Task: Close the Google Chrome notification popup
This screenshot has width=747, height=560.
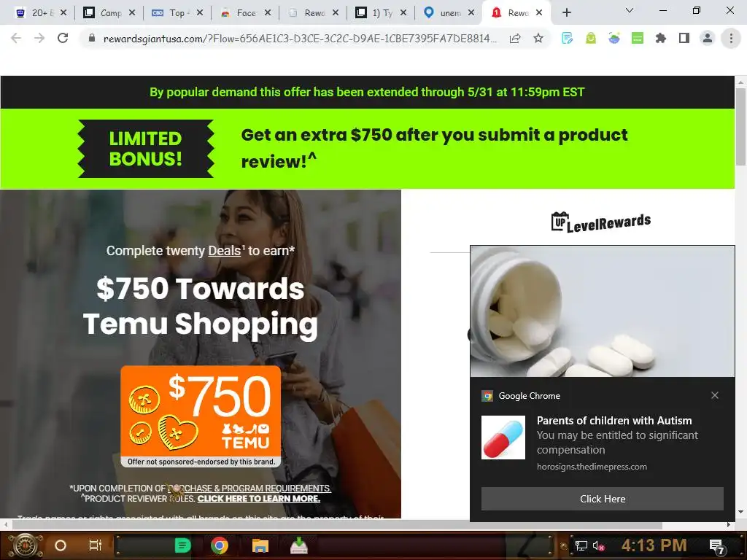Action: click(715, 395)
